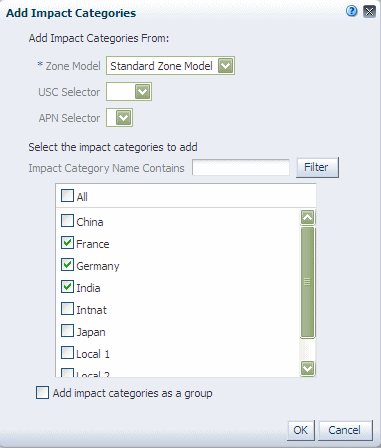Click the scroll up arrow in the category list
Screen dimensions: 381x448
point(307,217)
